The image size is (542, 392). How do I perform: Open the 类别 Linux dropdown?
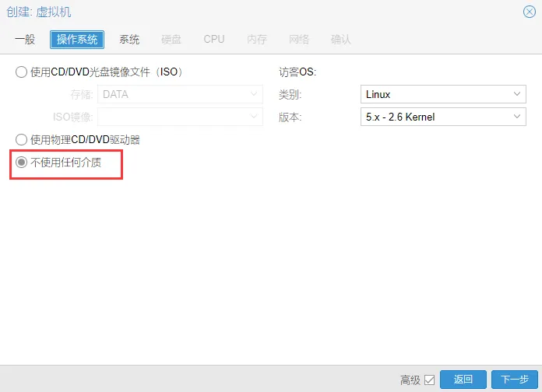[x=443, y=94]
